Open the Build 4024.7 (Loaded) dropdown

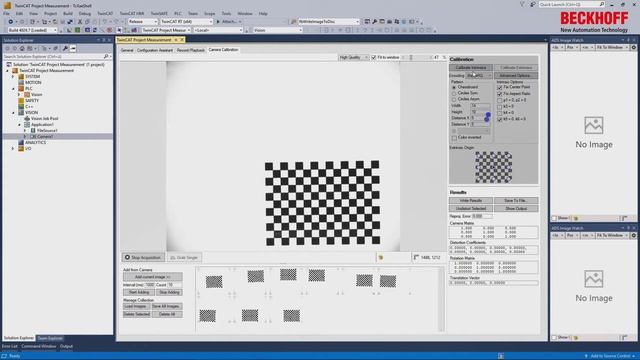tap(32, 30)
